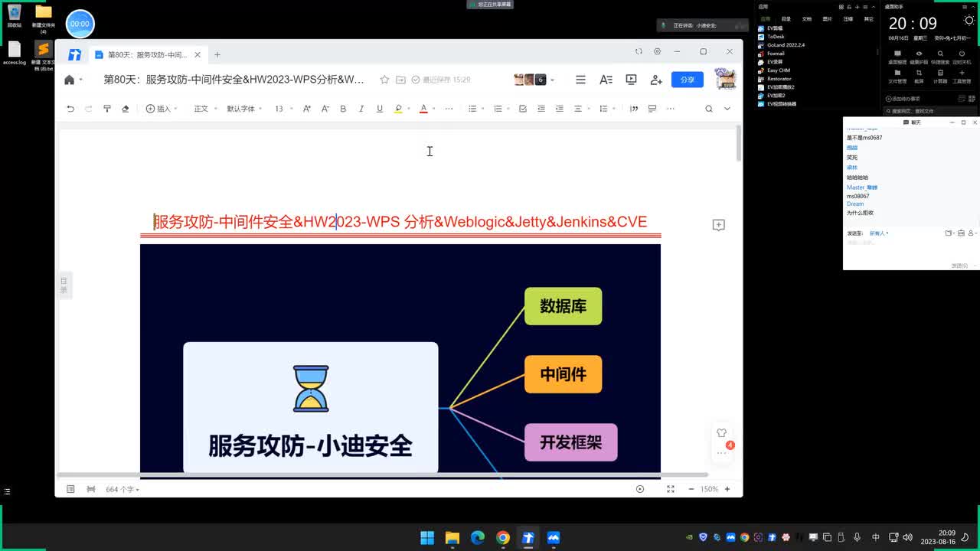Open the line spacing dropdown
Image resolution: width=980 pixels, height=551 pixels.
click(x=606, y=109)
